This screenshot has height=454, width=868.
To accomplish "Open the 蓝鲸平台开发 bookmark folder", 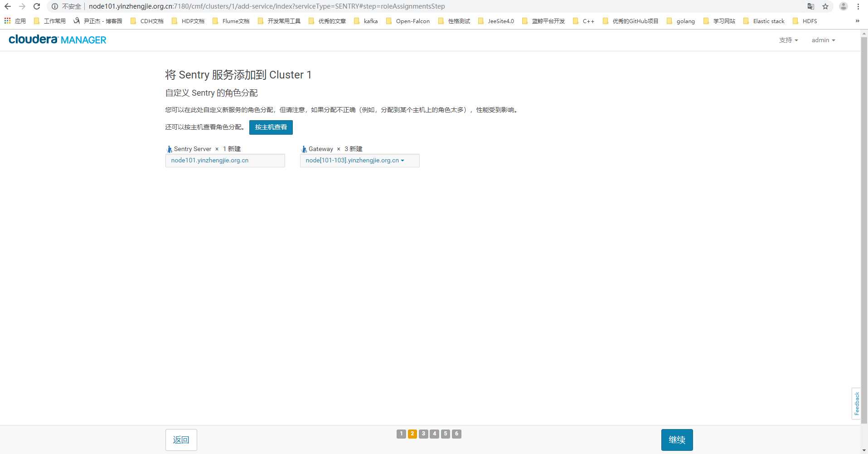I will [x=543, y=21].
